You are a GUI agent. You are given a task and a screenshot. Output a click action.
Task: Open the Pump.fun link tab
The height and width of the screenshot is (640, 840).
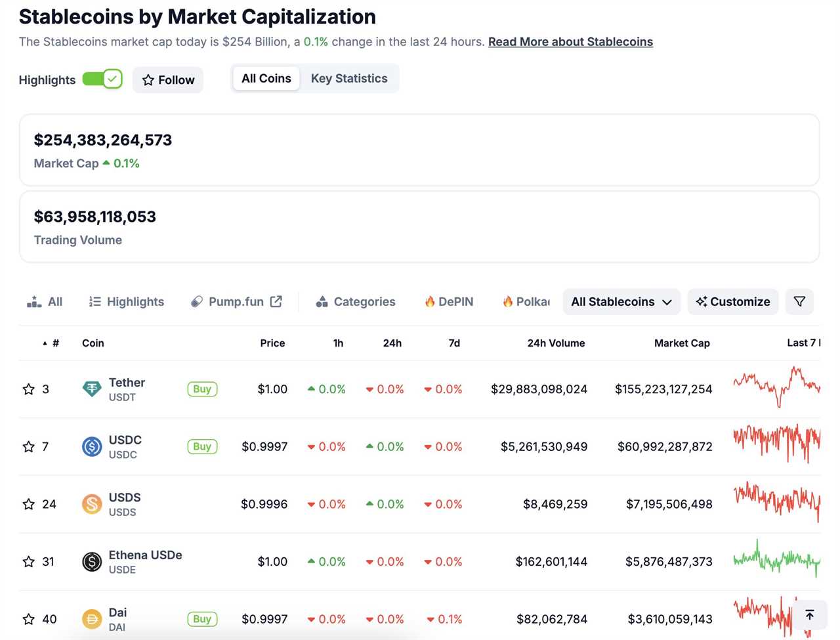236,301
